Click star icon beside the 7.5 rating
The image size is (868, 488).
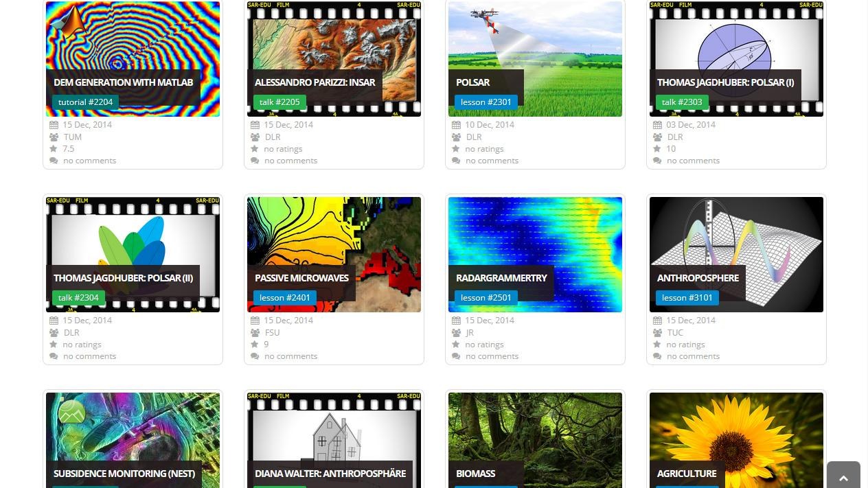click(x=54, y=149)
